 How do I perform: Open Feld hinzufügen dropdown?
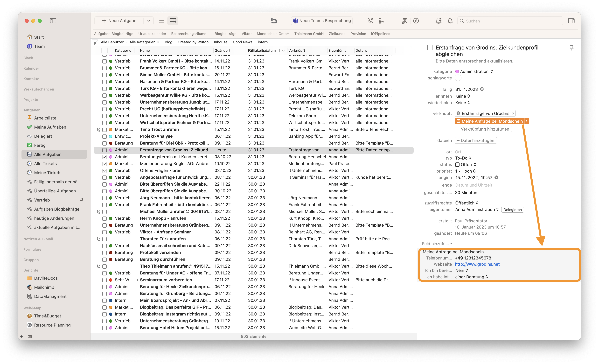(x=437, y=244)
